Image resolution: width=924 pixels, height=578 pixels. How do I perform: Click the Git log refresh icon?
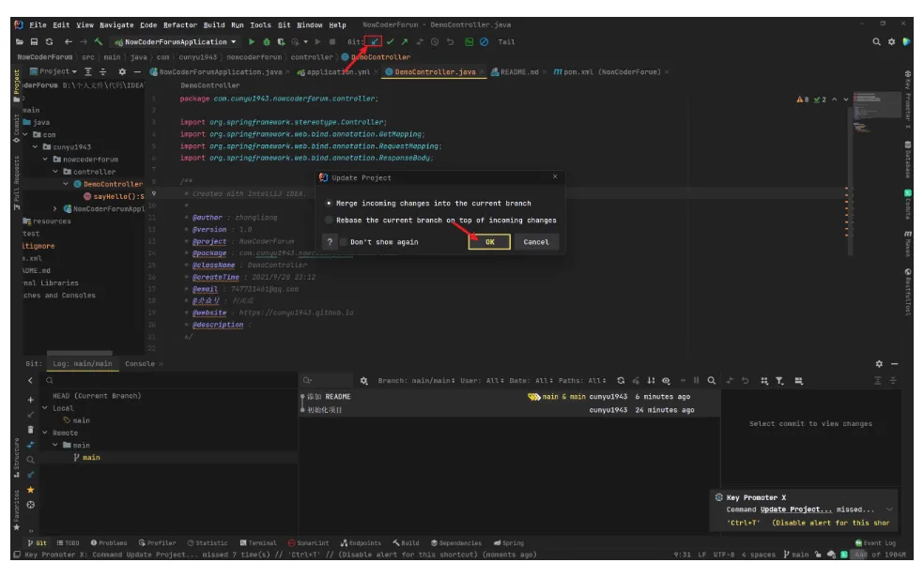(x=621, y=381)
